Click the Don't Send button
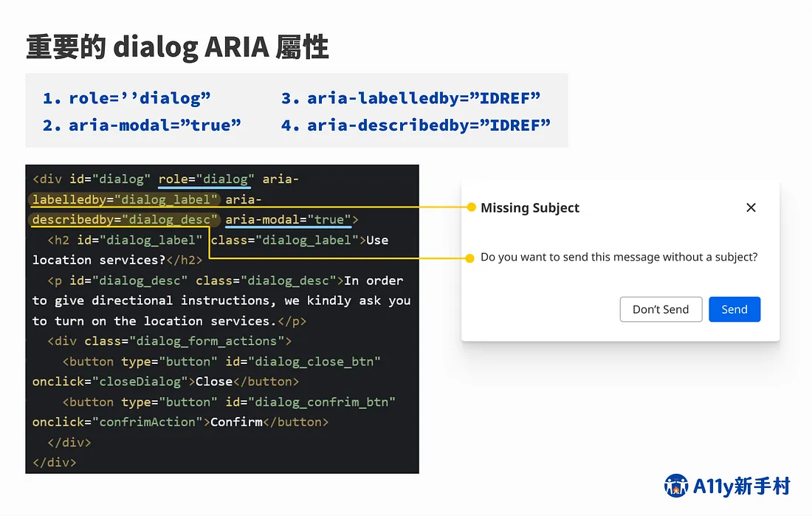The image size is (812, 516). (x=661, y=309)
